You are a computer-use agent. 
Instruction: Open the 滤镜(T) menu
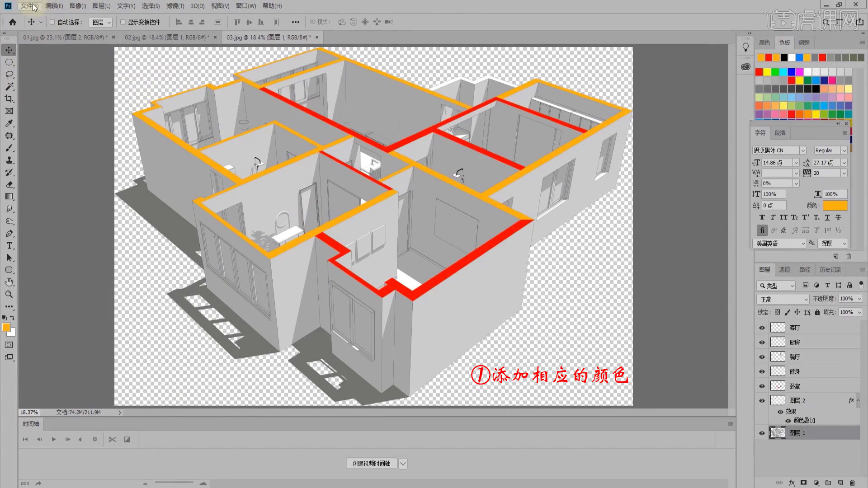click(175, 6)
